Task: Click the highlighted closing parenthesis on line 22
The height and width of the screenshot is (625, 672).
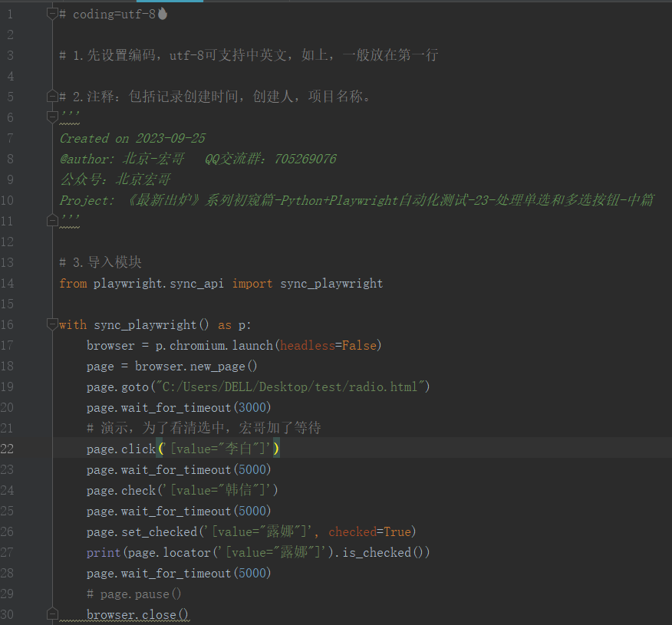Action: click(276, 449)
